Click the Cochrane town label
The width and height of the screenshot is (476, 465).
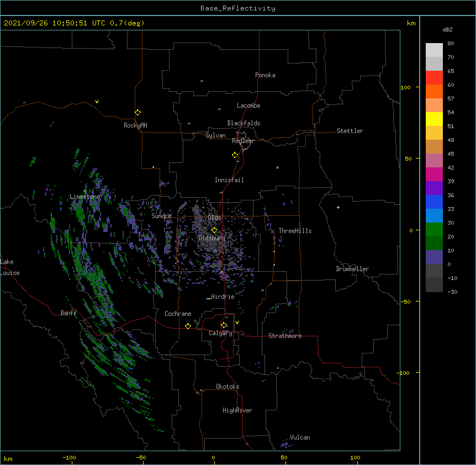[x=178, y=314]
